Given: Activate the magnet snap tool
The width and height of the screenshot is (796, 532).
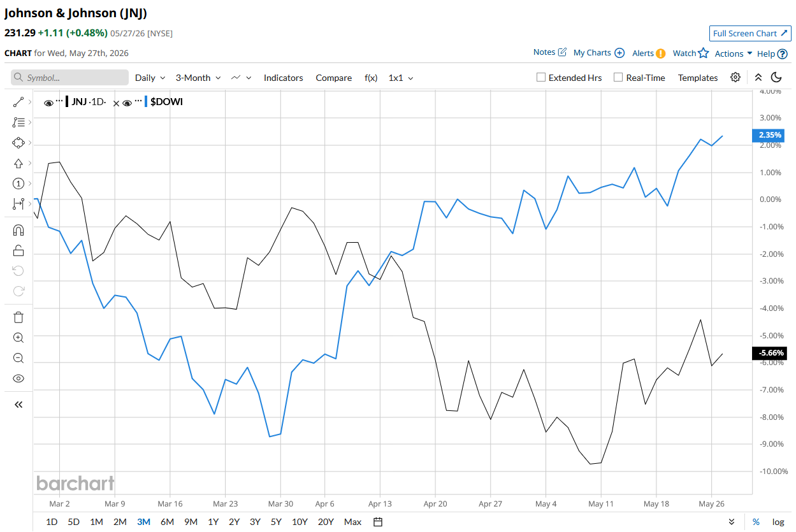Looking at the screenshot, I should [x=18, y=230].
